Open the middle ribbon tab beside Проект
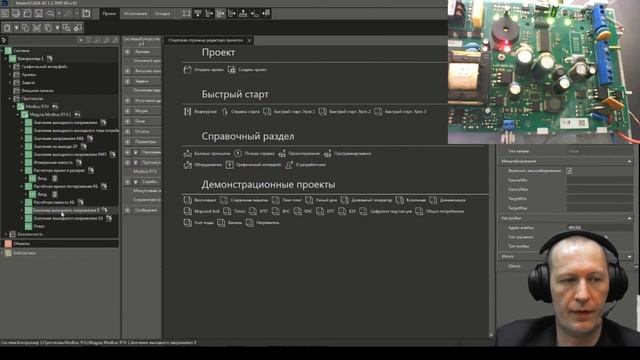This screenshot has height=360, width=640. click(135, 13)
